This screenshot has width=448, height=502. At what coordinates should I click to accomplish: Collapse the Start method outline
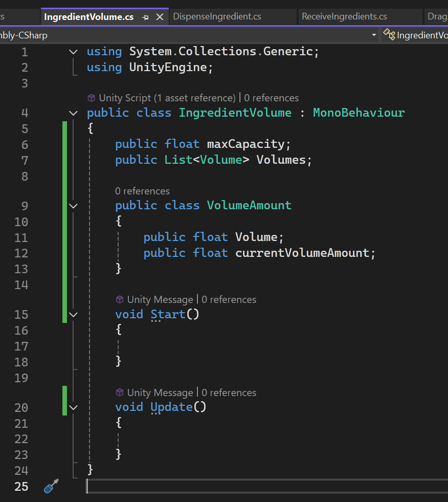pyautogui.click(x=74, y=315)
